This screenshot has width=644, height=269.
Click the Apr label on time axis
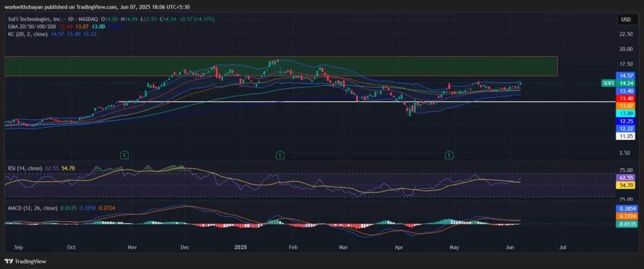398,248
